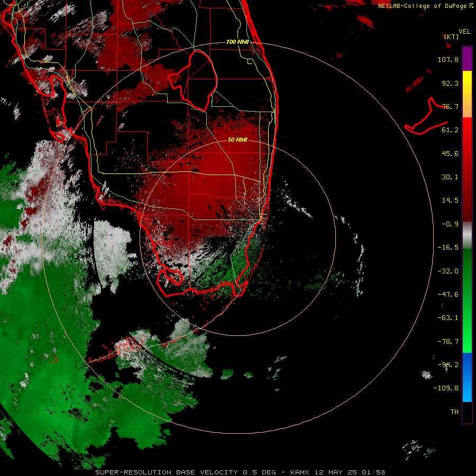
Task: Click the -109.8 velocity scale value
Action: click(x=446, y=388)
